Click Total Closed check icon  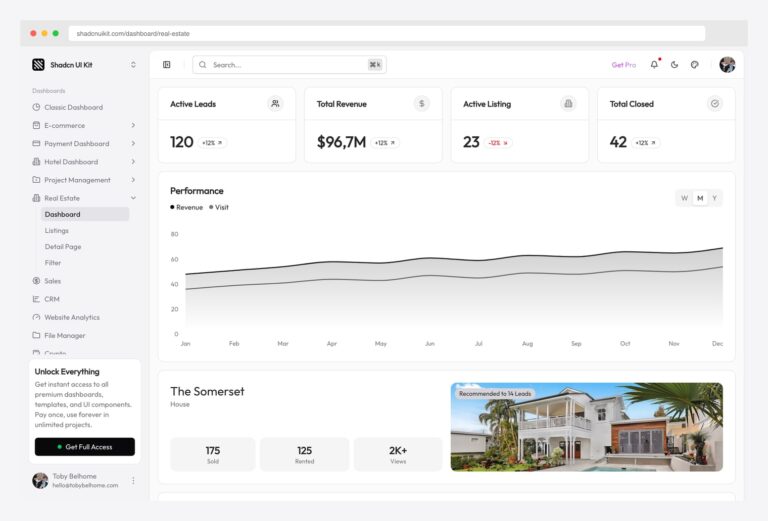[715, 103]
